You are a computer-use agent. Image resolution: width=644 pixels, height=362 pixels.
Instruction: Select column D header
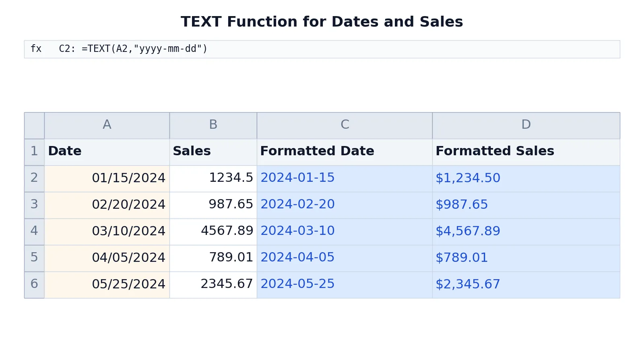coord(526,125)
